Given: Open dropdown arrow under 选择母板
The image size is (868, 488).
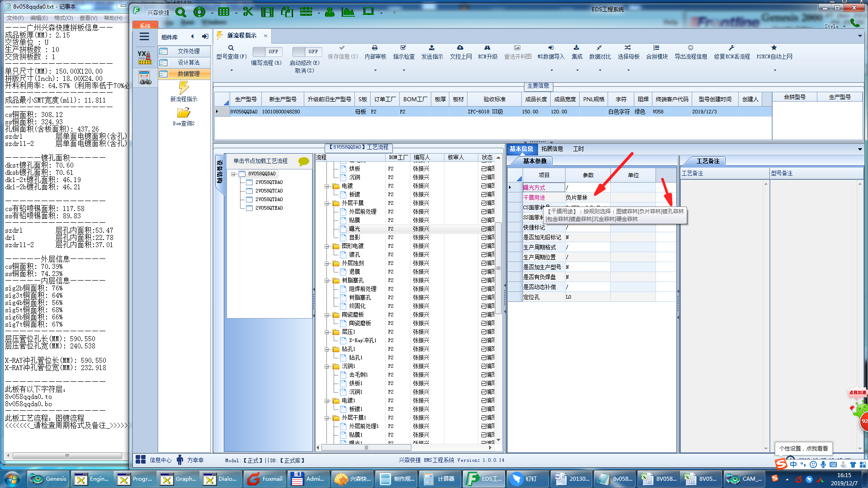Looking at the screenshot, I should (x=628, y=70).
